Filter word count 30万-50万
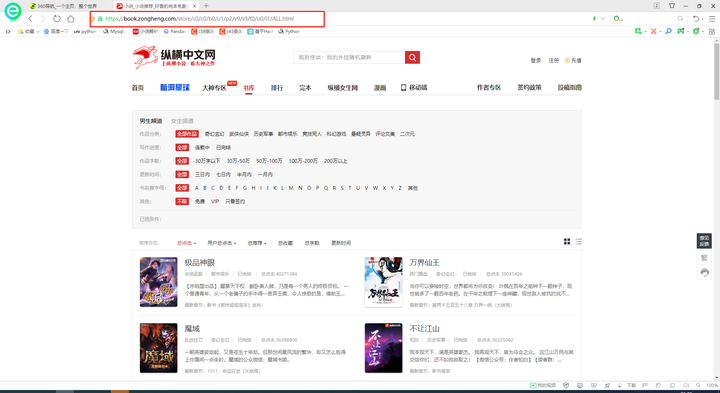This screenshot has height=393, width=720. [x=238, y=161]
